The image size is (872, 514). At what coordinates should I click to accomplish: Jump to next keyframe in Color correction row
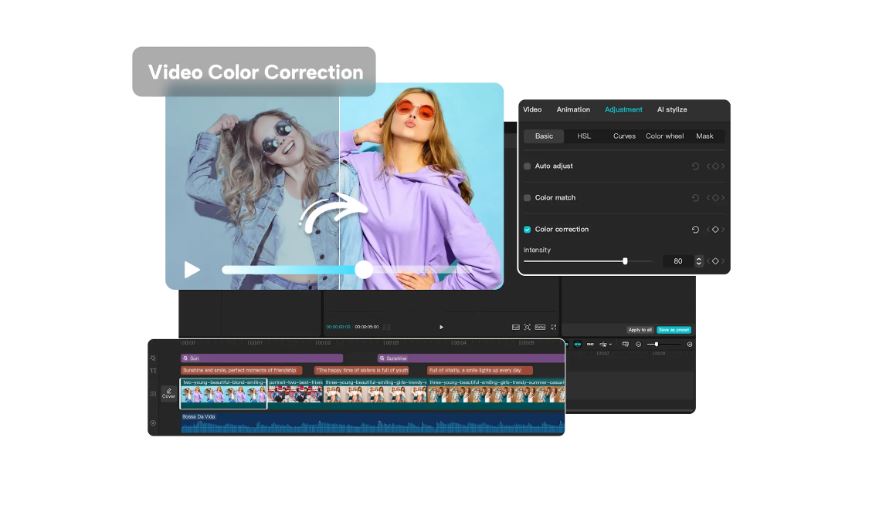tap(723, 230)
